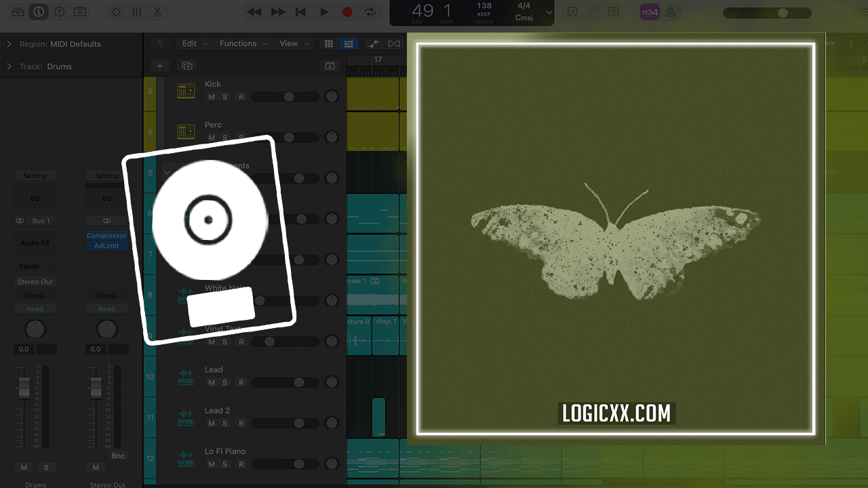Toggle the Inspector info button
This screenshot has height=488, width=868.
[x=39, y=12]
